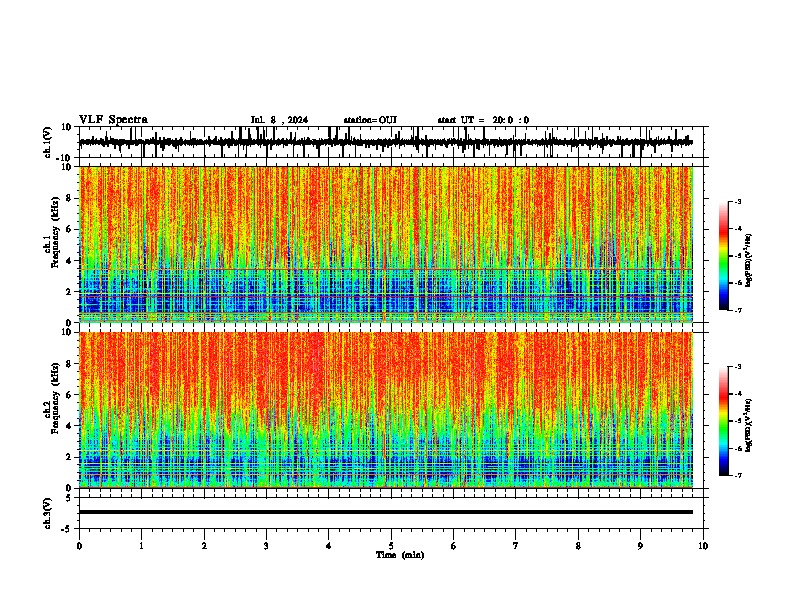792x612 pixels.
Task: Click the ch.1 voltage waveform trace panel
Action: 393,142
